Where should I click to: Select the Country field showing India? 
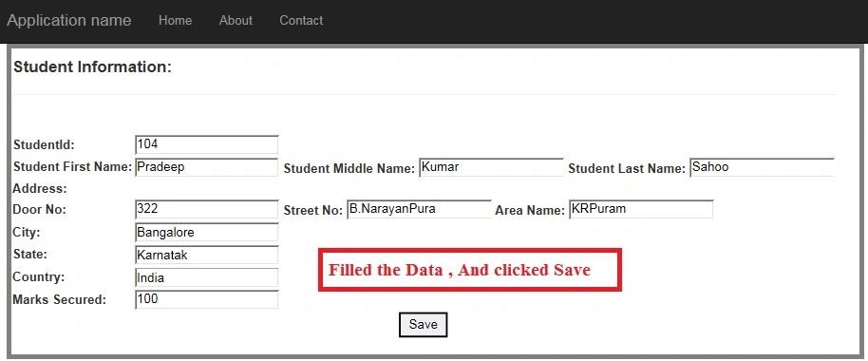[x=206, y=278]
